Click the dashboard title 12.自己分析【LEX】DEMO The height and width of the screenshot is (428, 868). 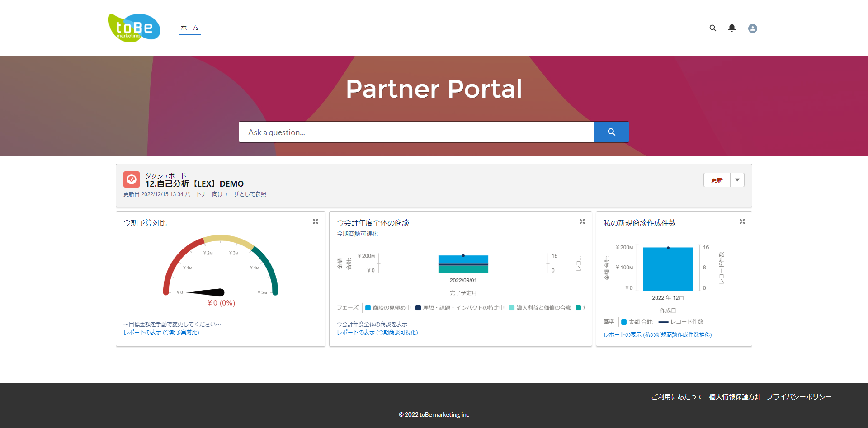tap(194, 184)
